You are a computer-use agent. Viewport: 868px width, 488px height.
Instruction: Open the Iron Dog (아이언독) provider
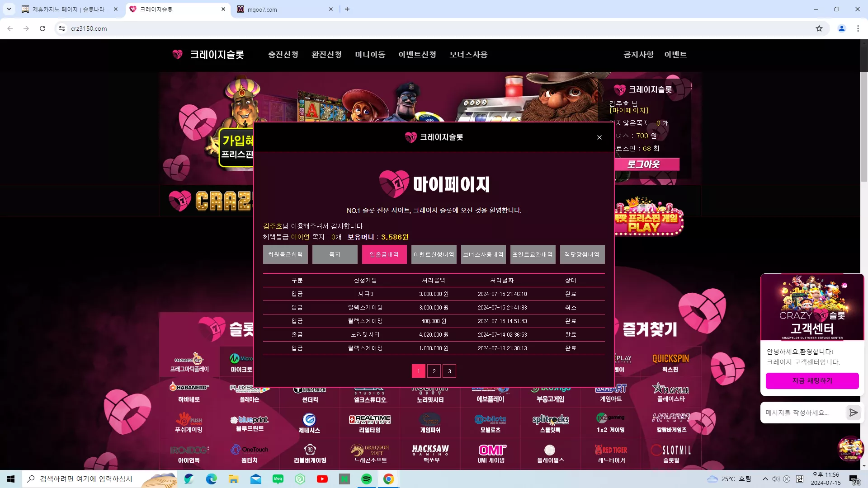[x=189, y=454]
